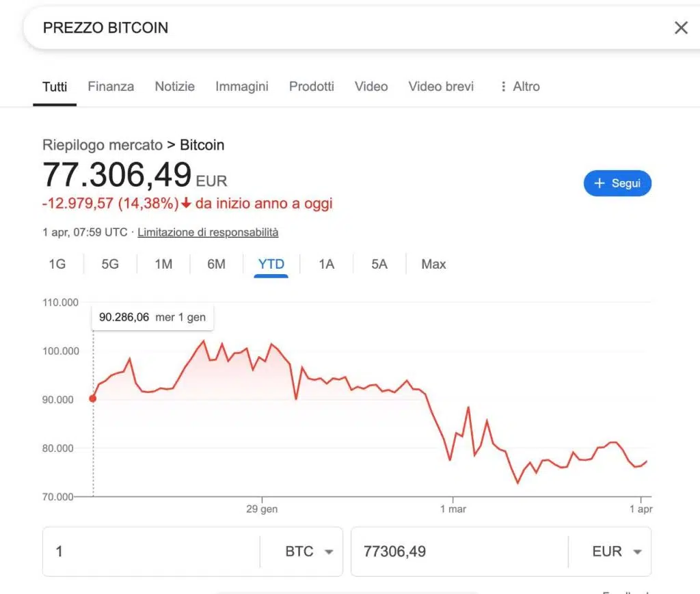Select the 1G chart range
700x594 pixels.
pyautogui.click(x=57, y=264)
